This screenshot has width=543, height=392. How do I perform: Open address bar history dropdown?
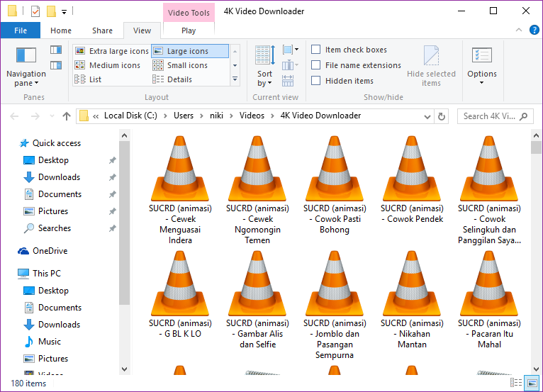[x=427, y=116]
